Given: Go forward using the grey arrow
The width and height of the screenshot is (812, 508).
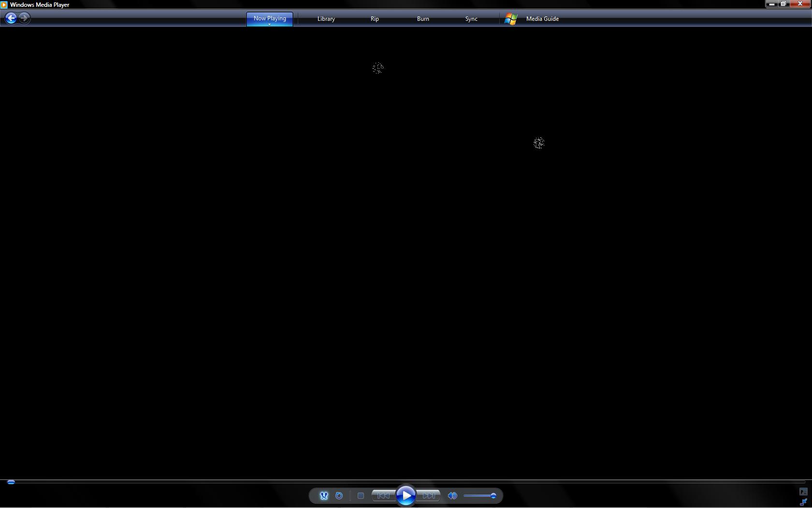Looking at the screenshot, I should coord(24,18).
